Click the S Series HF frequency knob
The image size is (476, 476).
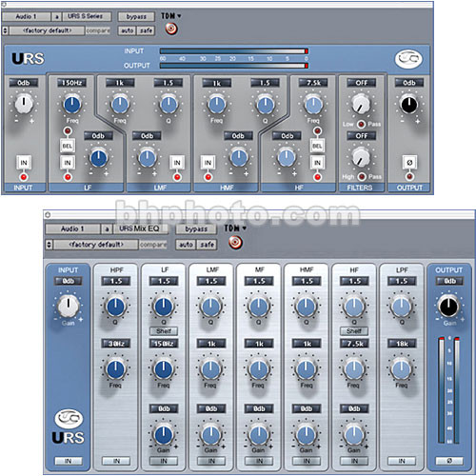pyautogui.click(x=313, y=104)
